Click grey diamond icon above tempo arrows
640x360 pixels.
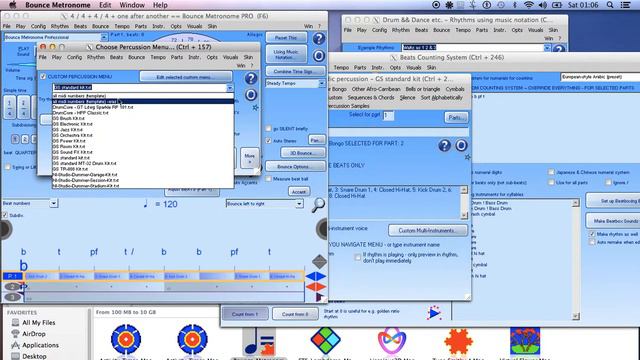319,261
